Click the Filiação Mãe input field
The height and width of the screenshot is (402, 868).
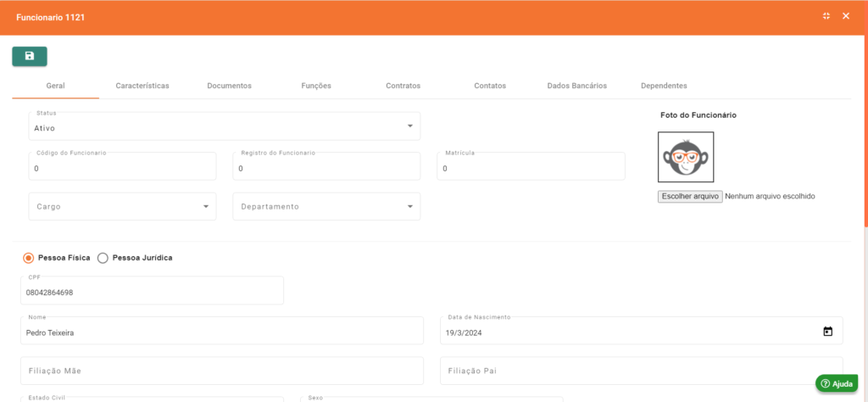(222, 371)
